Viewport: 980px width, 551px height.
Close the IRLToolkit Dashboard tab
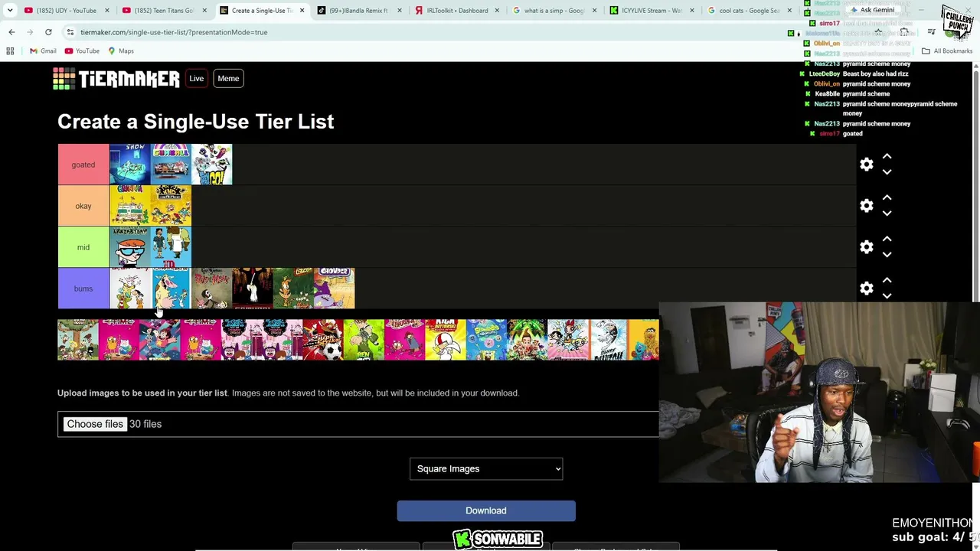point(498,11)
